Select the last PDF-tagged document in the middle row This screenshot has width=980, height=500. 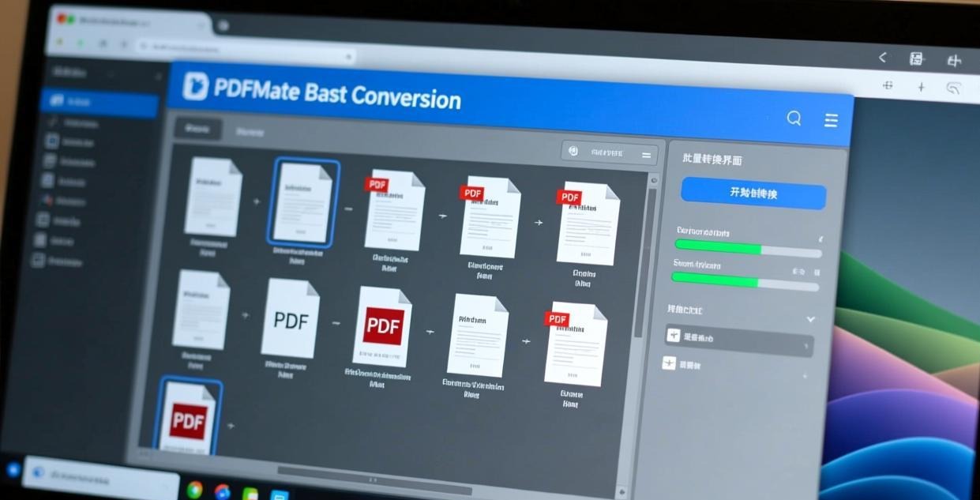[x=576, y=344]
